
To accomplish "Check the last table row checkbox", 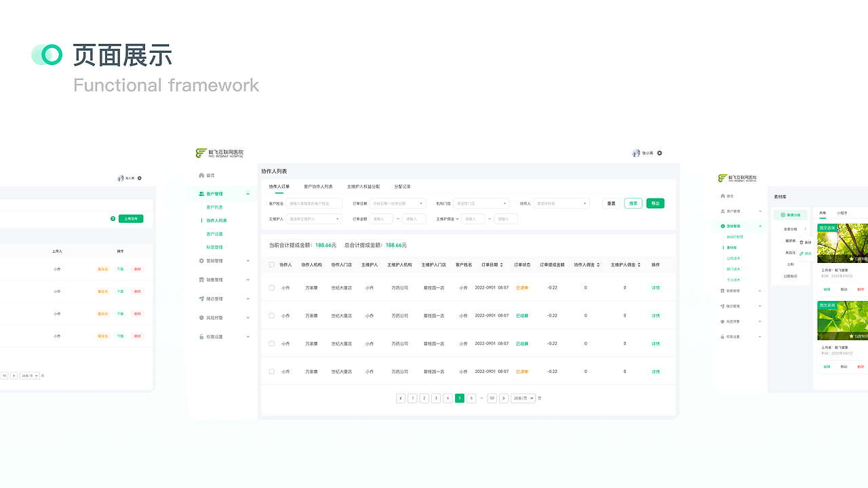I will pos(272,371).
